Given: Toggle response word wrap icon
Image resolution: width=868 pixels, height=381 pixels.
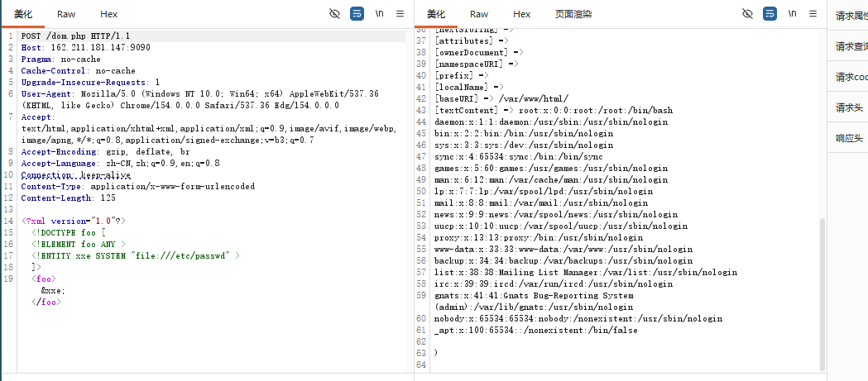Looking at the screenshot, I should click(770, 14).
